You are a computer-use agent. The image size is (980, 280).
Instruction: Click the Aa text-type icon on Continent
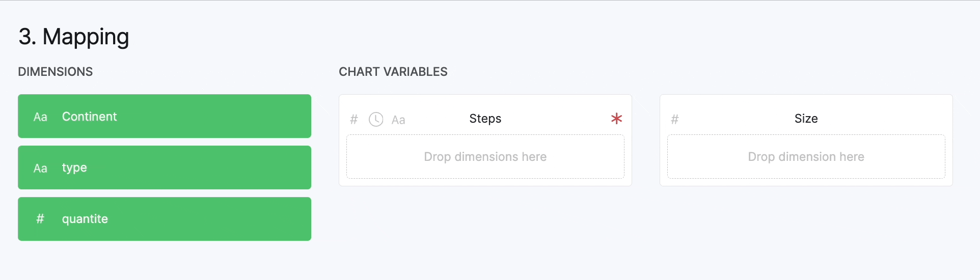pyautogui.click(x=40, y=117)
